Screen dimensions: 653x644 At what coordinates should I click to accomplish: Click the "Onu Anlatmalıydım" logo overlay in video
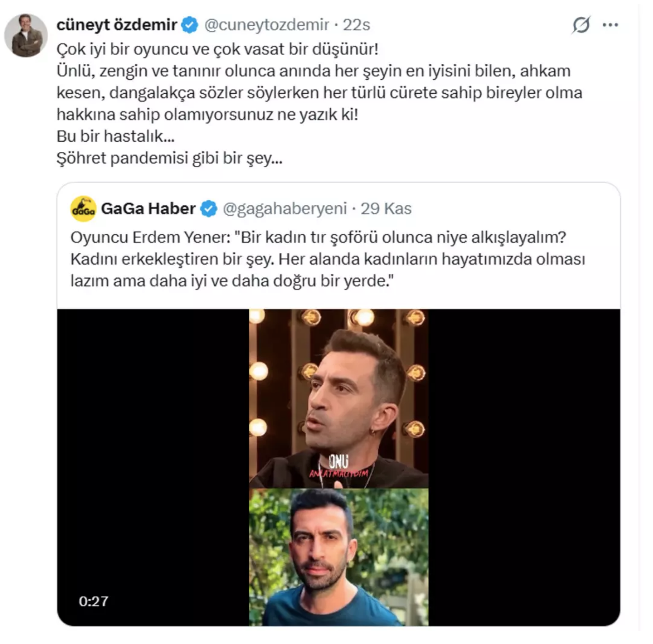(339, 466)
